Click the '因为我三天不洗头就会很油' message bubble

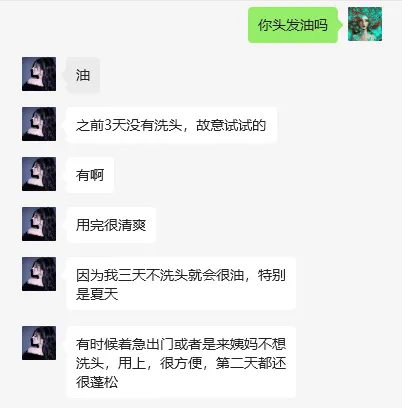pyautogui.click(x=181, y=284)
